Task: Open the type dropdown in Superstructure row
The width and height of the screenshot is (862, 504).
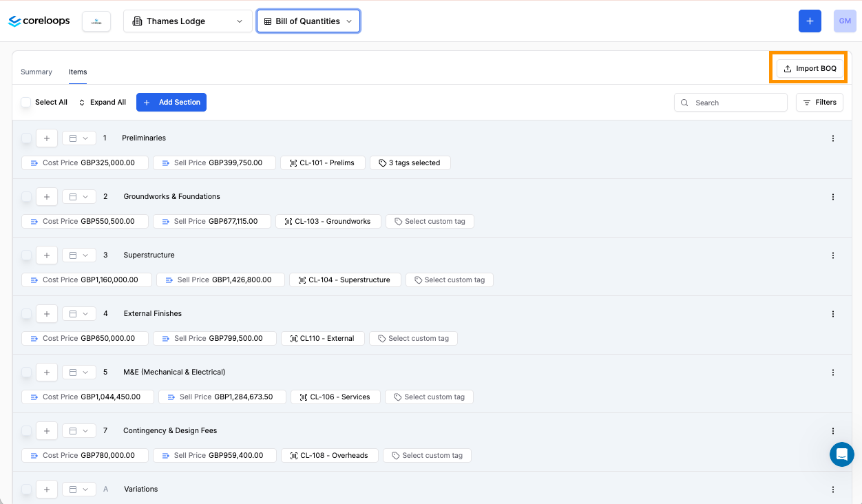Action: 78,255
